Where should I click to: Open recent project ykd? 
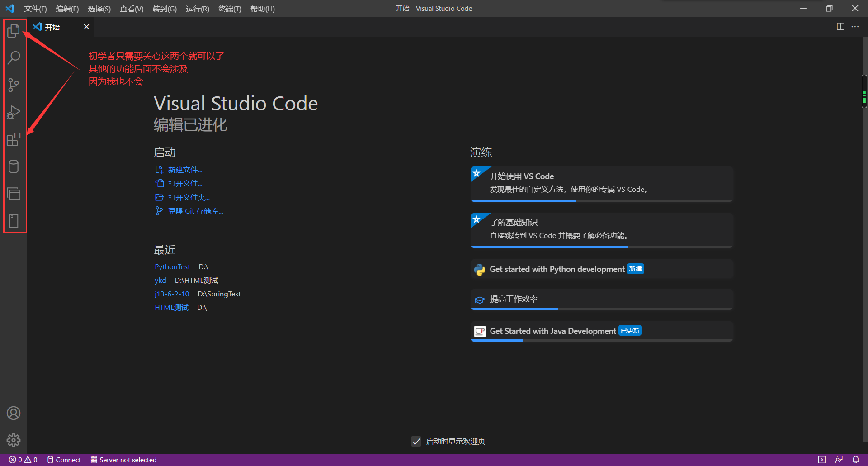pos(160,281)
